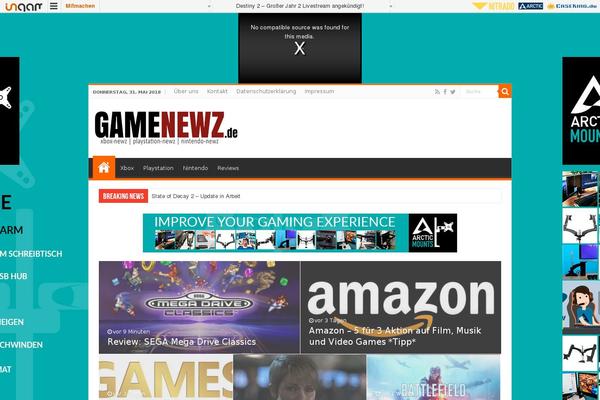
Task: Open the Nintendo section
Action: (x=195, y=168)
